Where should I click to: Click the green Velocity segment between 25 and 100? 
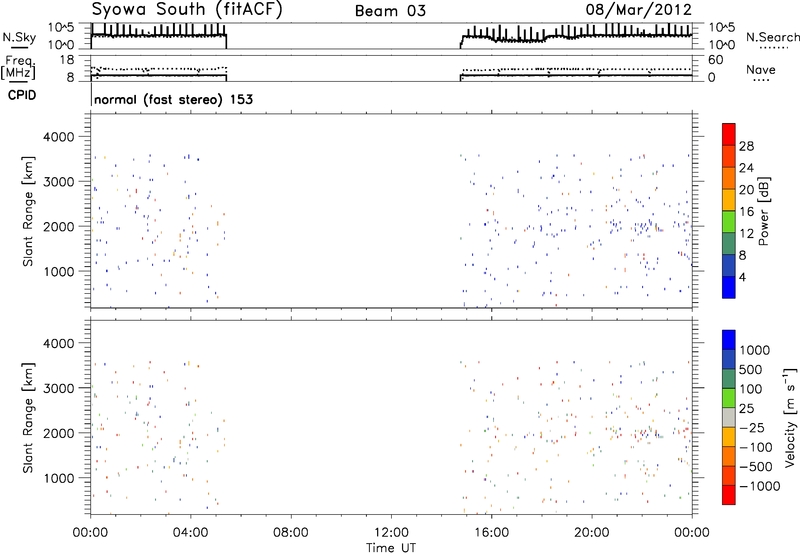pyautogui.click(x=729, y=398)
